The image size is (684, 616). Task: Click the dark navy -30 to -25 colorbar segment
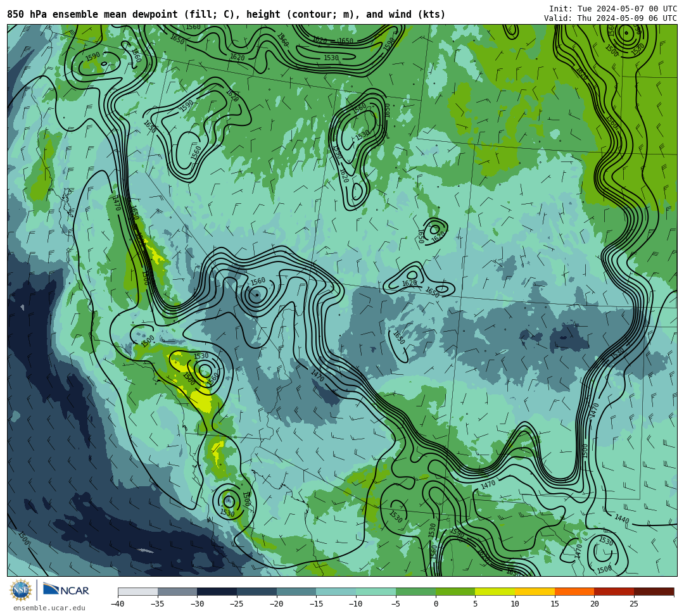click(217, 591)
